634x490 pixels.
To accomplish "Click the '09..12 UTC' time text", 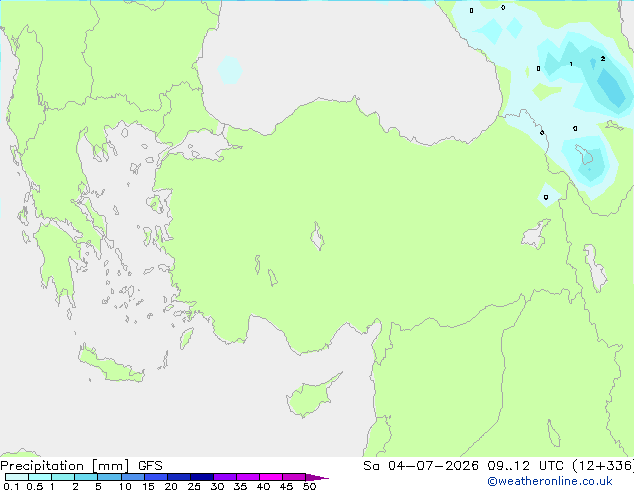I will (x=526, y=466).
